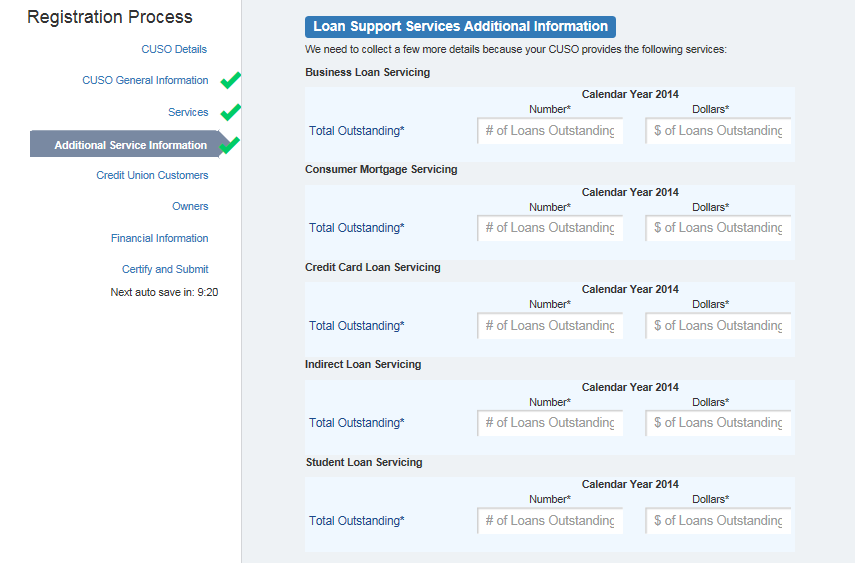Go to the Financial Information step
The width and height of the screenshot is (855, 563).
[x=160, y=238]
